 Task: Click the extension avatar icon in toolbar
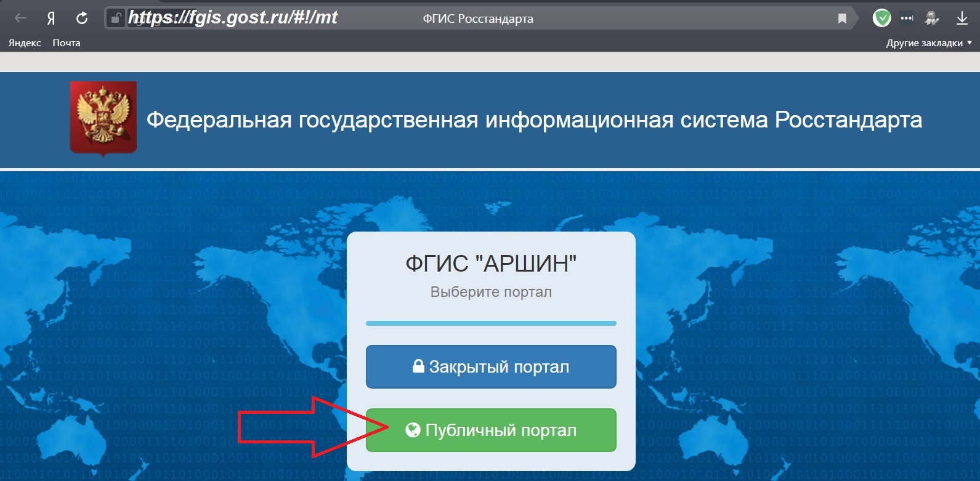tap(932, 18)
